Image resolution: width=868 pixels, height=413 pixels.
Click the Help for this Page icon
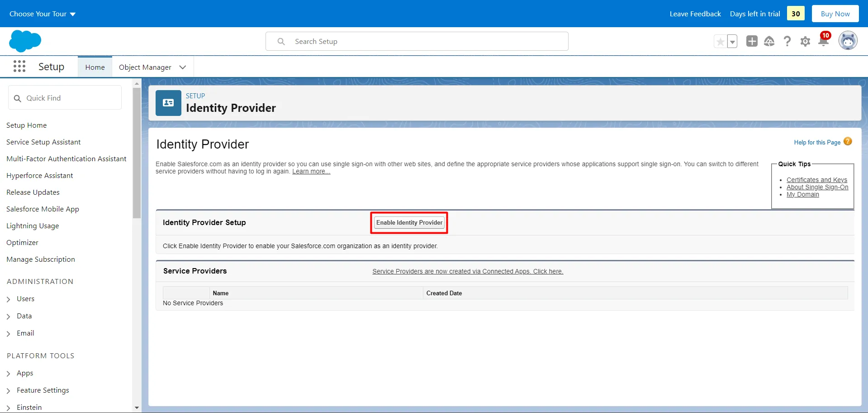[x=848, y=141]
